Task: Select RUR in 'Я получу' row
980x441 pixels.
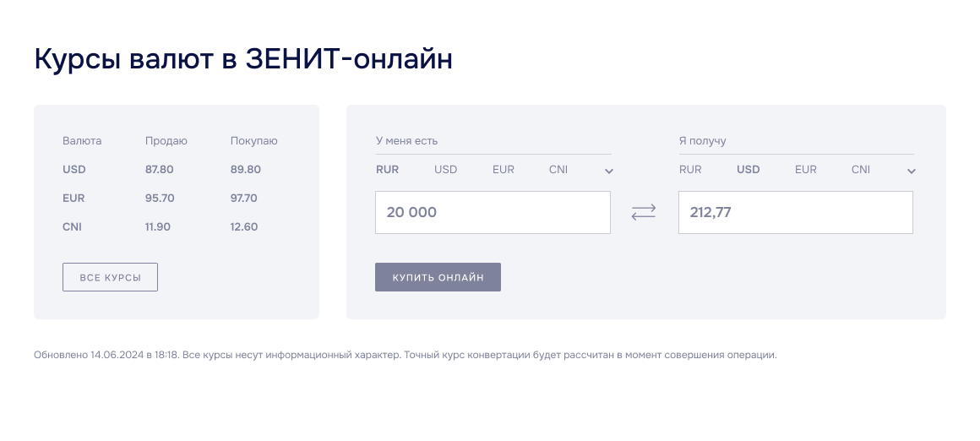Action: pyautogui.click(x=690, y=170)
